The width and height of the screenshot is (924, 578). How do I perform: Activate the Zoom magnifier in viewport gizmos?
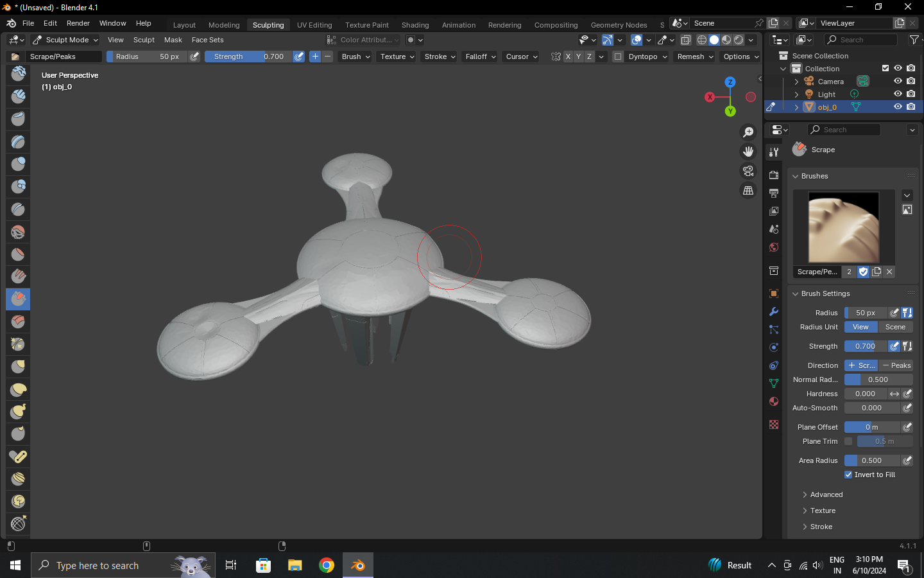[x=748, y=132]
